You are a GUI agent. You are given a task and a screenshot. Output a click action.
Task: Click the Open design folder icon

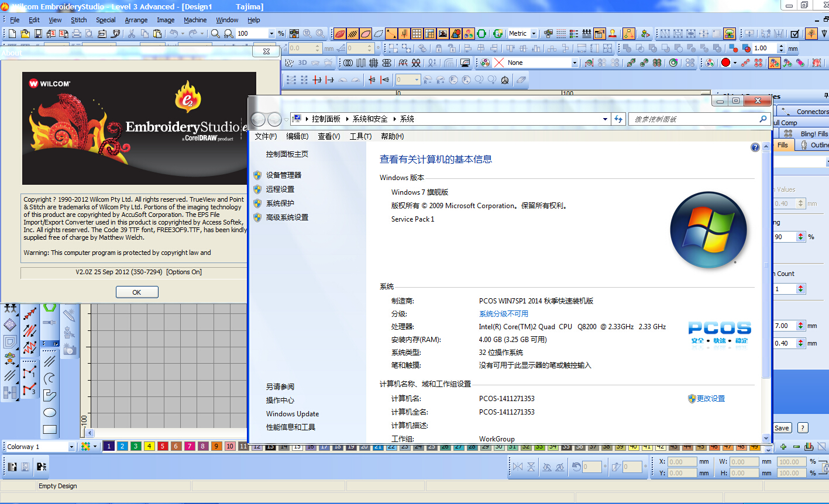pos(25,33)
